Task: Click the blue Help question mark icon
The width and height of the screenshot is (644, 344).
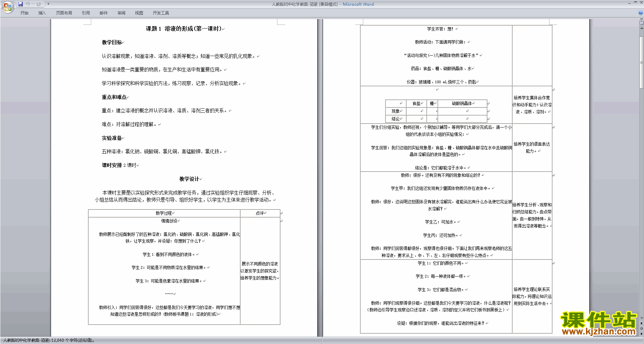Action: pos(641,13)
